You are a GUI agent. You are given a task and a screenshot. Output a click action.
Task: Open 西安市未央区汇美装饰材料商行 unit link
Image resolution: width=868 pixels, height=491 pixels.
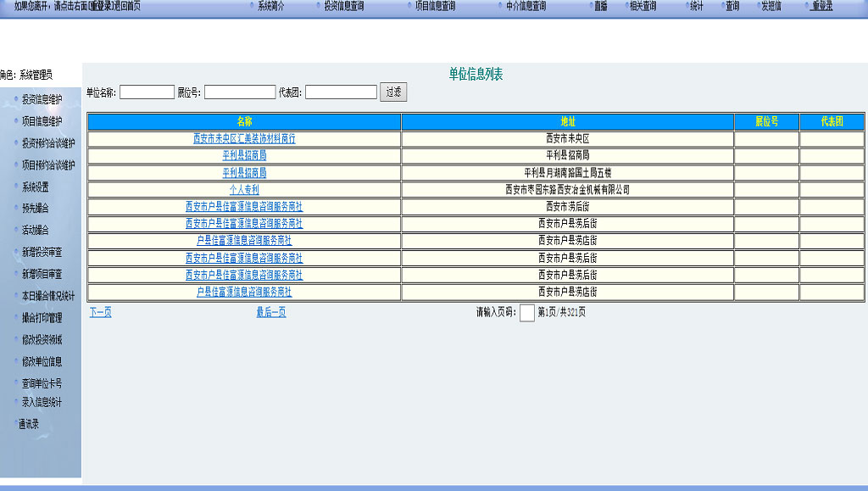coord(244,138)
